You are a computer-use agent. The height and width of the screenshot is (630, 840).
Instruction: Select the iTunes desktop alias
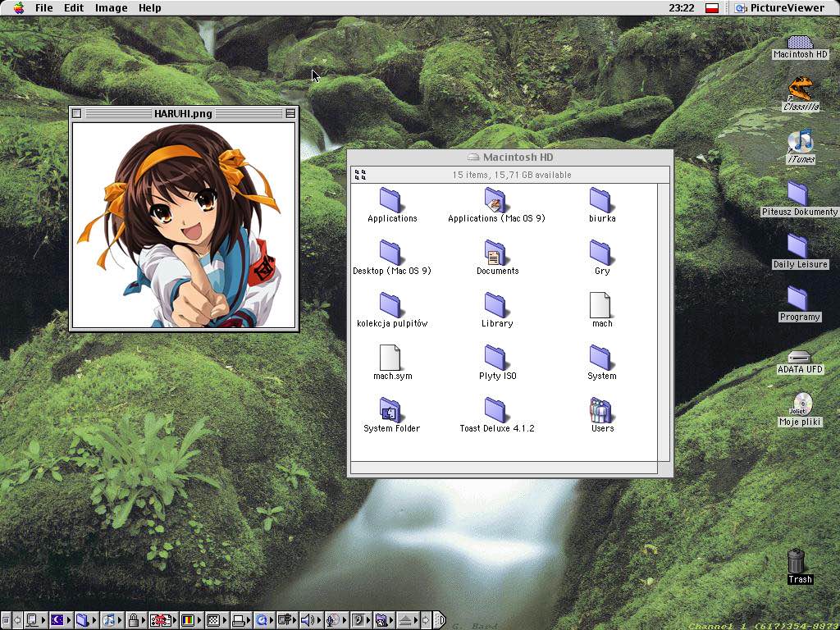tap(801, 147)
